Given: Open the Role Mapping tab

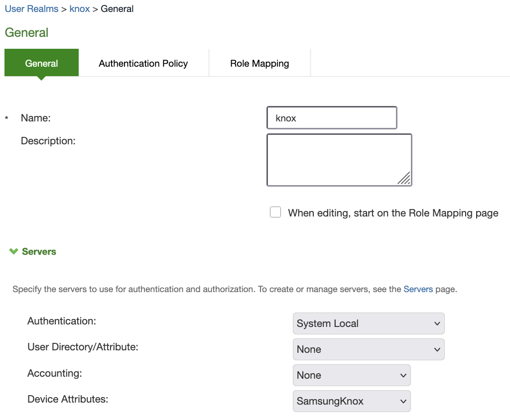Looking at the screenshot, I should (259, 63).
